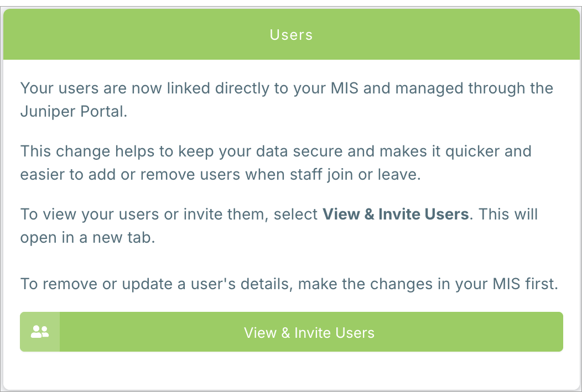Viewport: 582px width, 392px height.
Task: Click the people icon beside View & Invite Users
Action: coord(40,332)
